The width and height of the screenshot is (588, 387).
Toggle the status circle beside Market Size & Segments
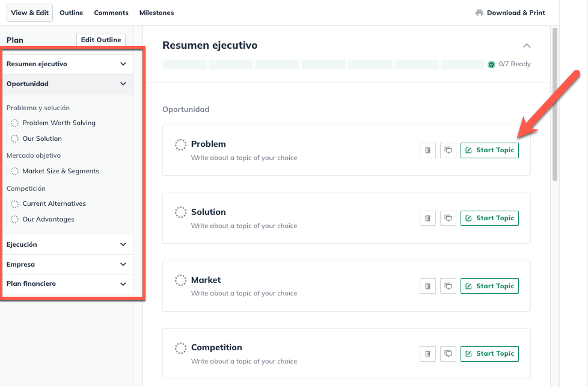[14, 171]
